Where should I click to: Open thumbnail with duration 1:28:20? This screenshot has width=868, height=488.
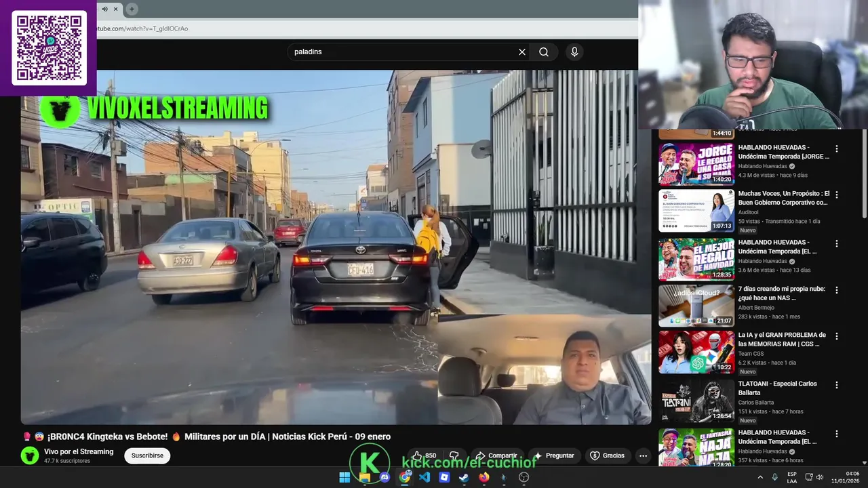[696, 447]
